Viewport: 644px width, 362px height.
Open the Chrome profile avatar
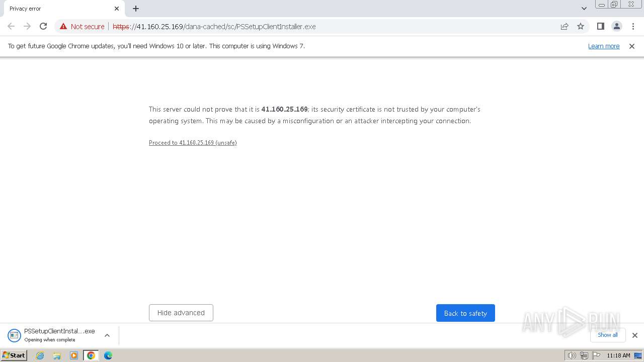pos(616,26)
